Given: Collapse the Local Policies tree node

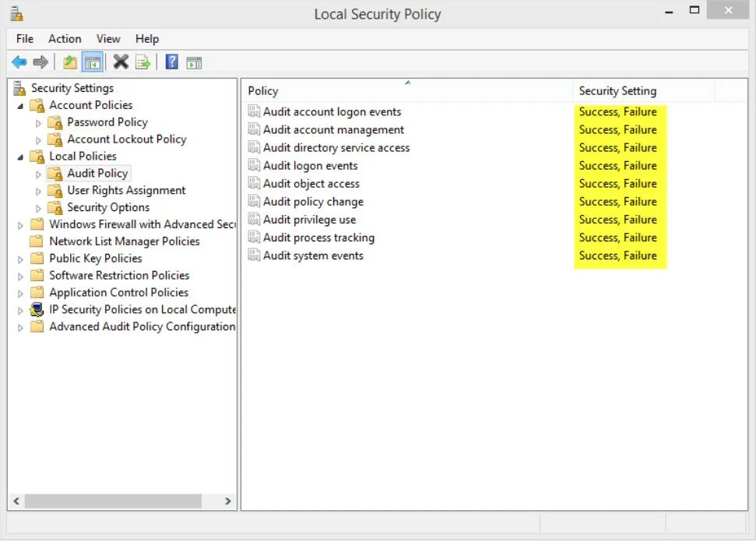Looking at the screenshot, I should [x=20, y=157].
